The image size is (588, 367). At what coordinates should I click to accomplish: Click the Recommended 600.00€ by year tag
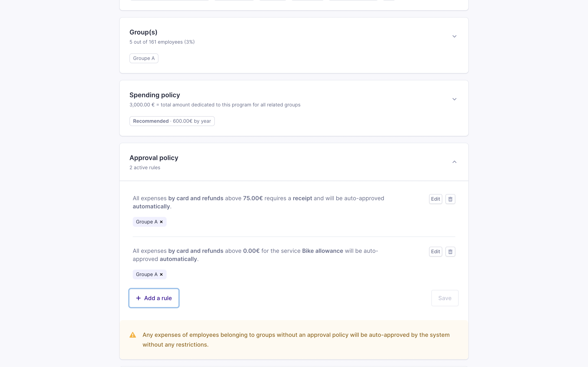click(x=172, y=121)
